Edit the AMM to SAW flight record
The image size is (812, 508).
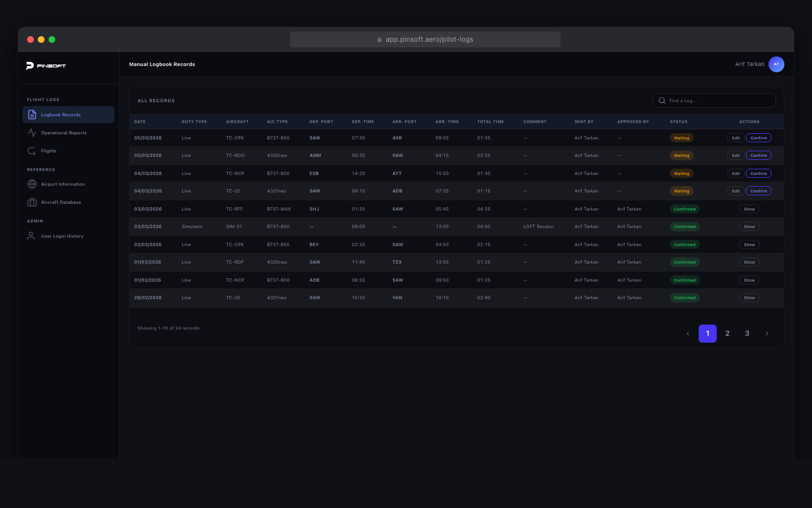[x=735, y=155]
